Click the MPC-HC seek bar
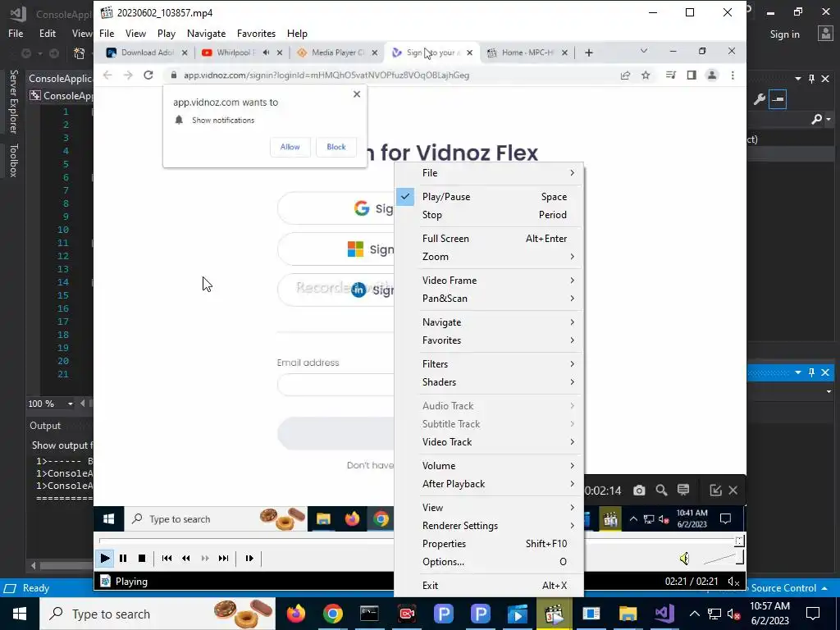 419,541
